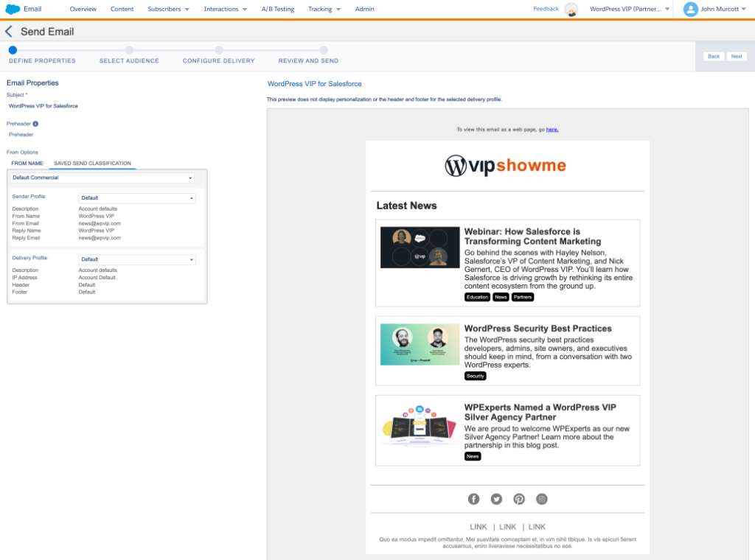Click the Partners tag

coord(523,298)
